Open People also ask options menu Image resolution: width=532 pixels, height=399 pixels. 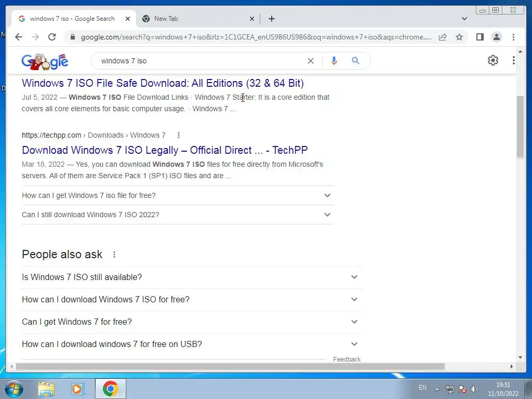pyautogui.click(x=114, y=255)
